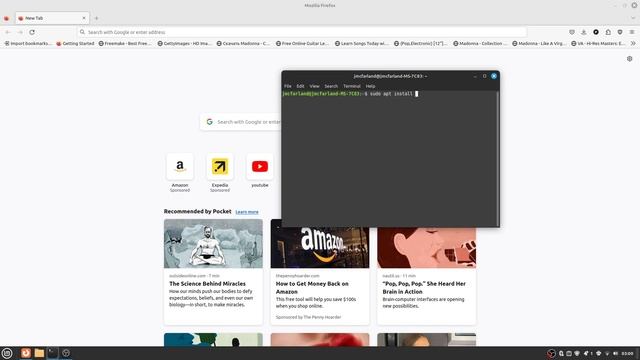Click the meditating man article thumbnail
Screen dimensions: 640x360
pos(213,244)
